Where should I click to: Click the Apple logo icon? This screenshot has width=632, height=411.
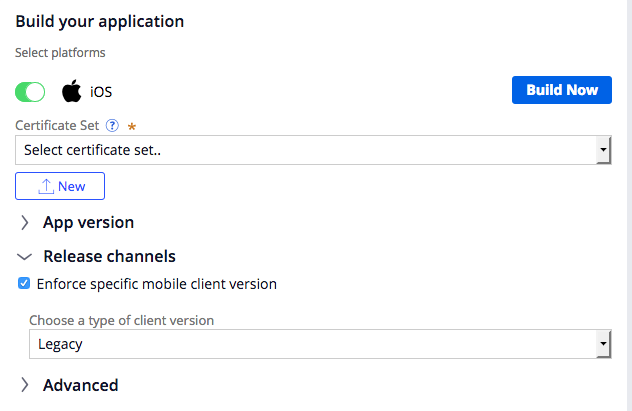71,91
